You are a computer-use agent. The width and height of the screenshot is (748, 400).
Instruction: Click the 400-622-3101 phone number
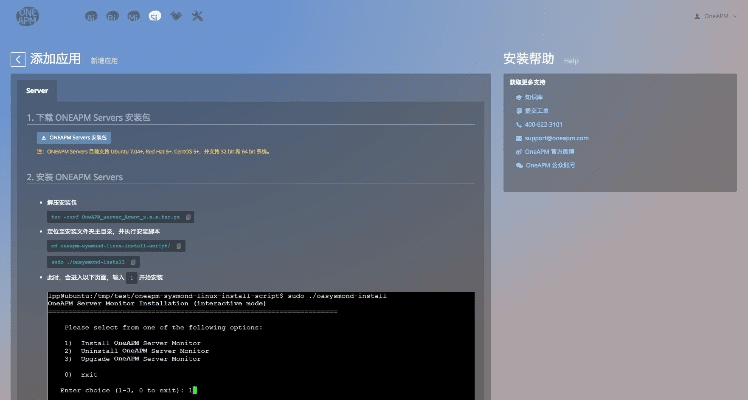[x=541, y=124]
